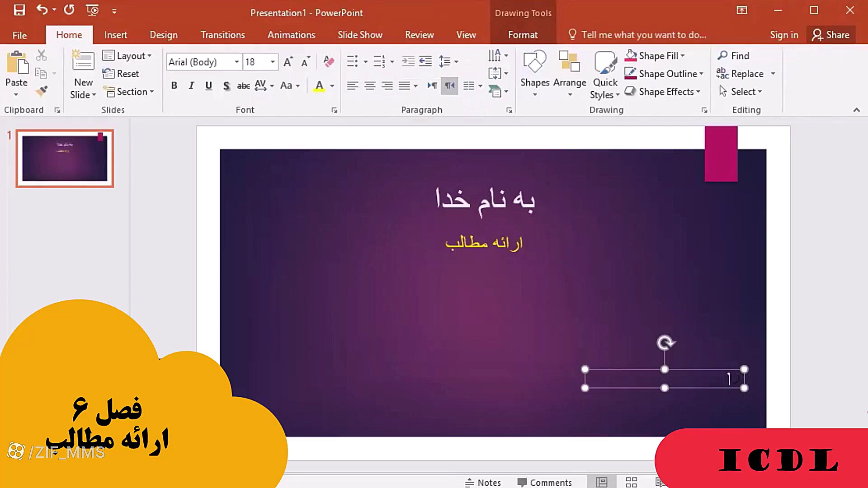Activate the Format Painter brush
The width and height of the screenshot is (868, 488).
coord(41,91)
